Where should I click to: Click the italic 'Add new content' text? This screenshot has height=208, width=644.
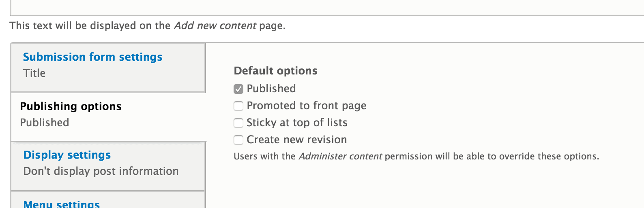tap(215, 26)
